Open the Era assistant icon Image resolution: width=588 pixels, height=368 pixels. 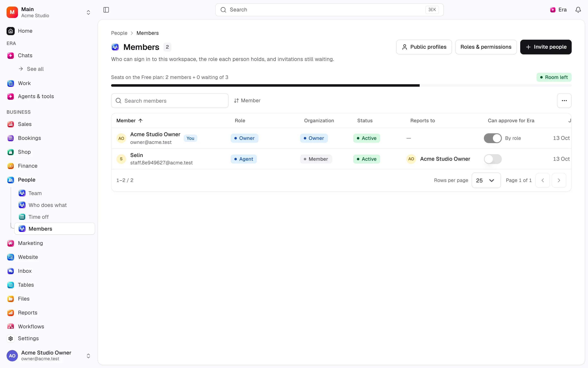[553, 10]
